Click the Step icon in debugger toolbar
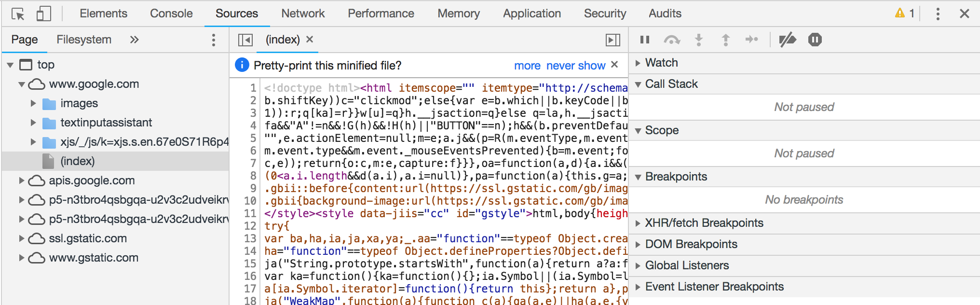This screenshot has width=980, height=305. point(752,40)
